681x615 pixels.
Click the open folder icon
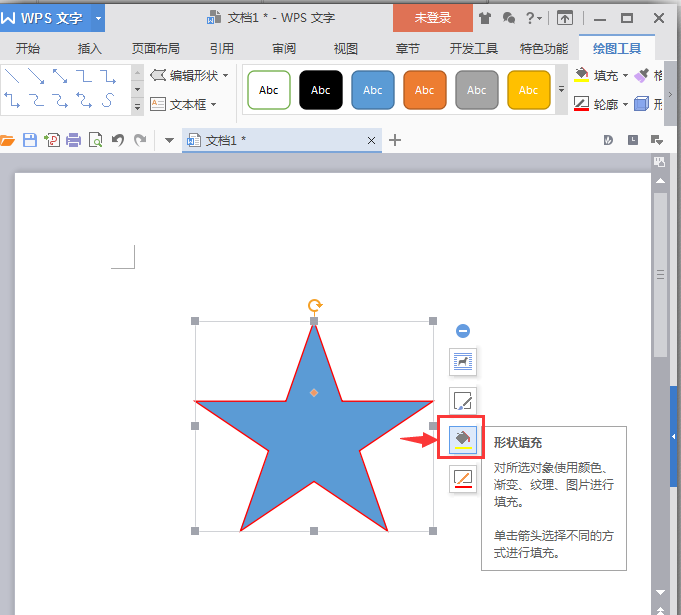tap(9, 141)
